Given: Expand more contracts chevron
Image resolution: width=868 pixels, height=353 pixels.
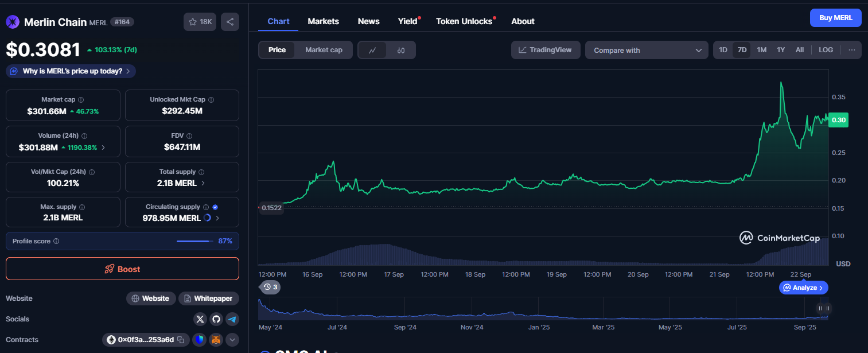Looking at the screenshot, I should (x=232, y=340).
